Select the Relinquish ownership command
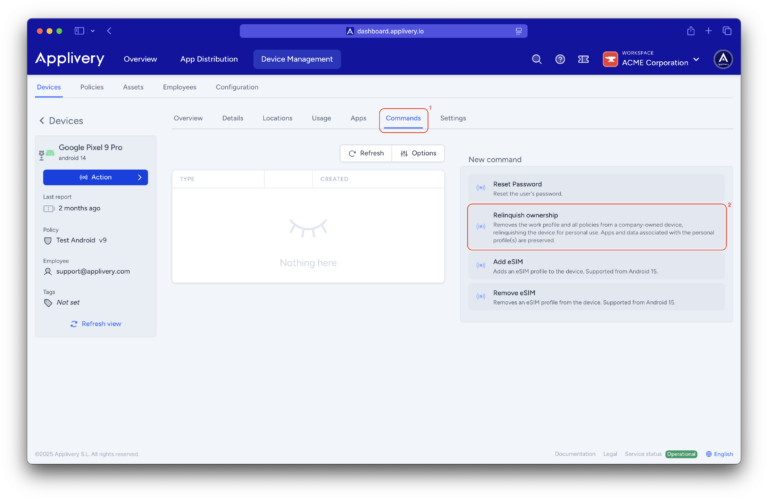768x500 pixels. pyautogui.click(x=596, y=227)
